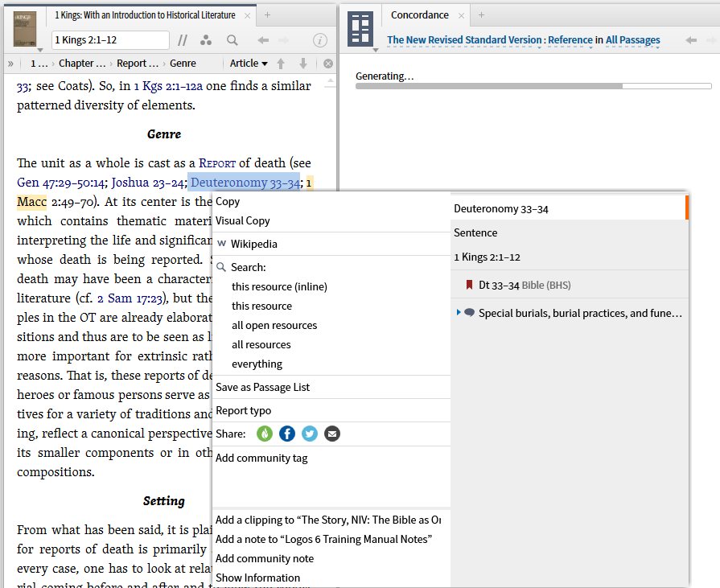Viewport: 720px width, 588px height.
Task: Jump to previous article with up arrow
Action: 281,64
